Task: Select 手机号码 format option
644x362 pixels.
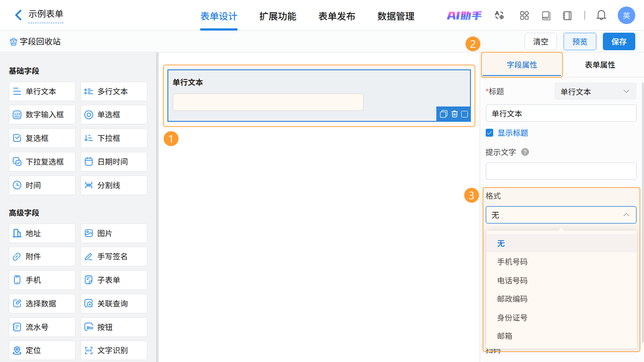Action: tap(512, 262)
